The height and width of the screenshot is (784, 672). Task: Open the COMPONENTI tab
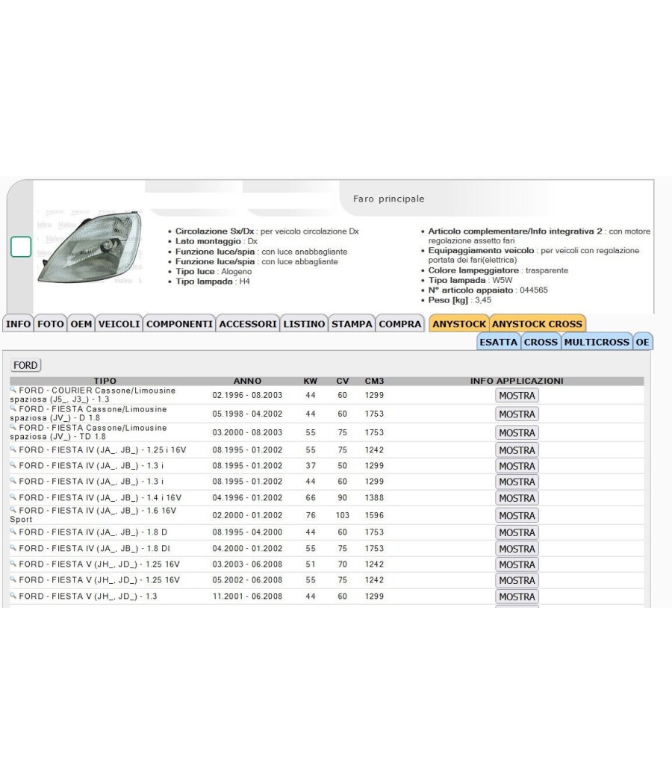pyautogui.click(x=179, y=324)
